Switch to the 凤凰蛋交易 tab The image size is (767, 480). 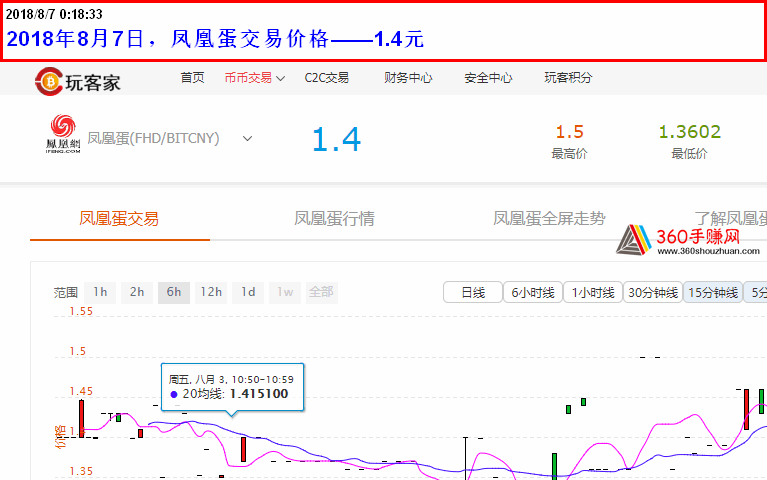pos(119,219)
